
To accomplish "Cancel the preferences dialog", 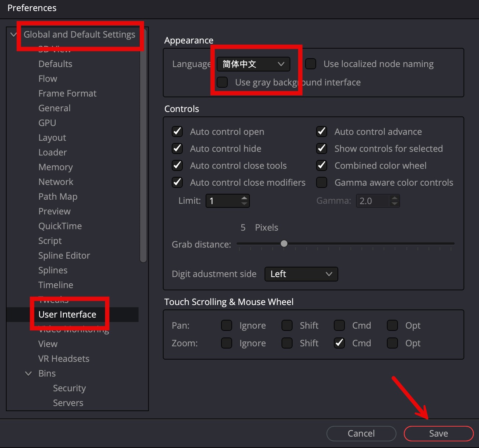I will point(361,434).
